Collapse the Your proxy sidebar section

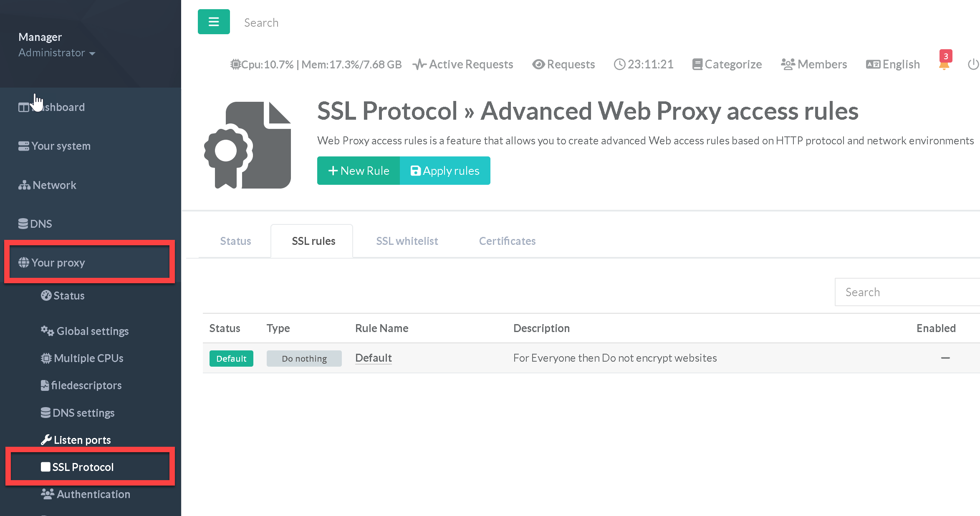point(58,263)
